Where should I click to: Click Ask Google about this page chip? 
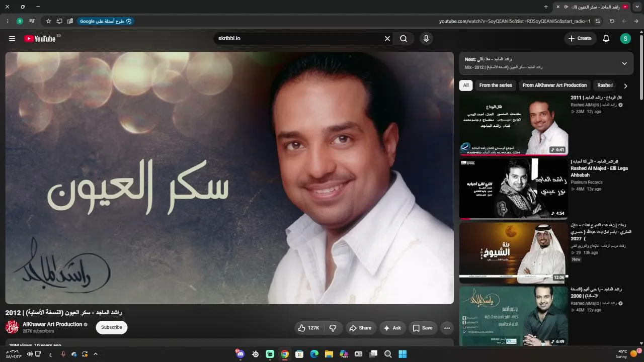point(106,21)
